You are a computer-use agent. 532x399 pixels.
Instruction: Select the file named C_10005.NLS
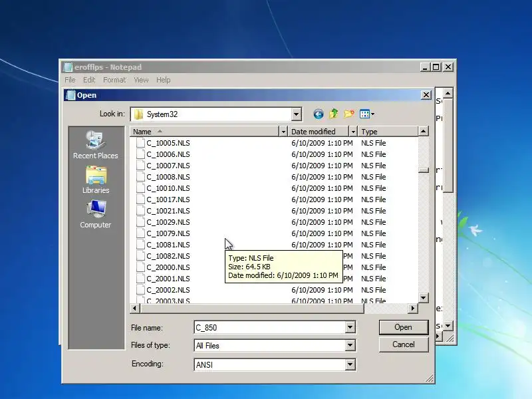click(168, 143)
